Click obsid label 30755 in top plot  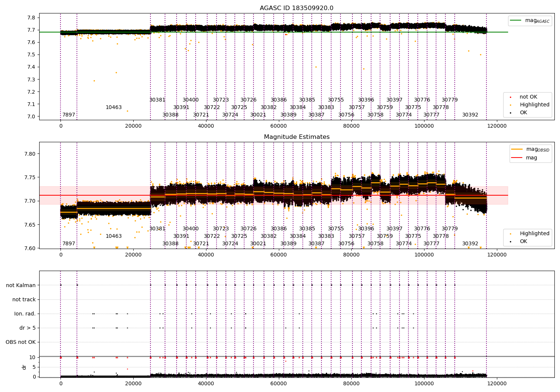(336, 100)
